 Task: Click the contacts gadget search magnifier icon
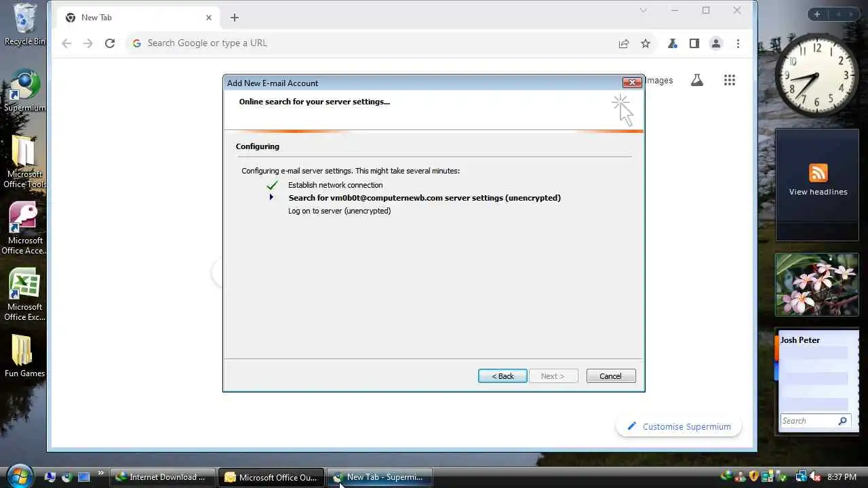point(843,421)
